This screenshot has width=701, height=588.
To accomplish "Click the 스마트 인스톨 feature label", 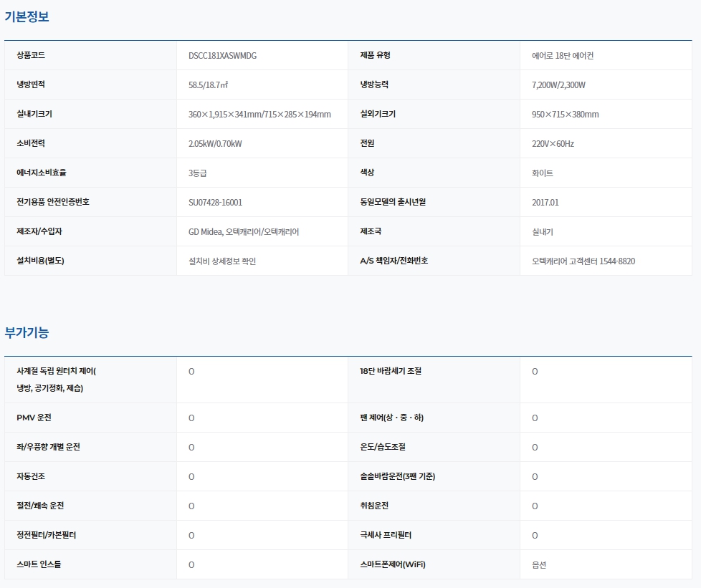I will click(39, 565).
